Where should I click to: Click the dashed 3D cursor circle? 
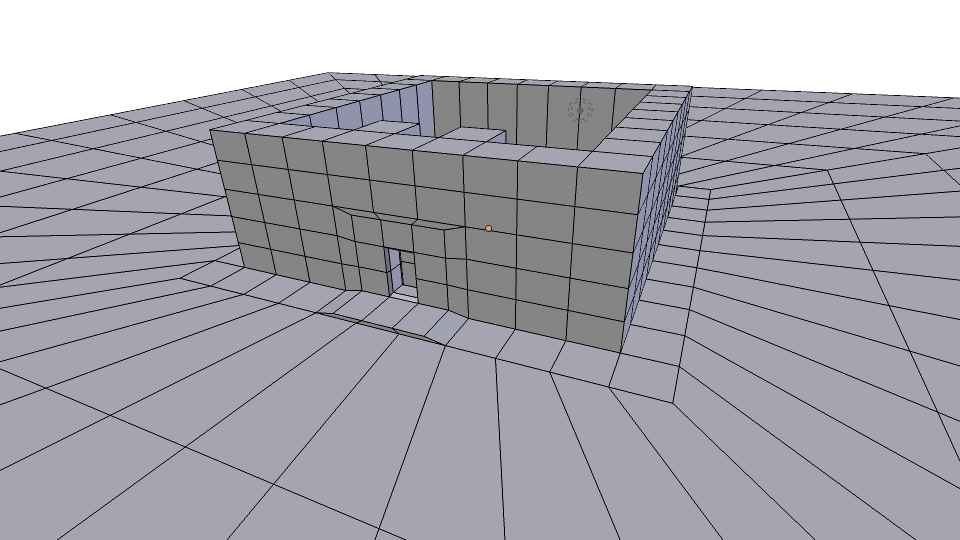pos(580,111)
